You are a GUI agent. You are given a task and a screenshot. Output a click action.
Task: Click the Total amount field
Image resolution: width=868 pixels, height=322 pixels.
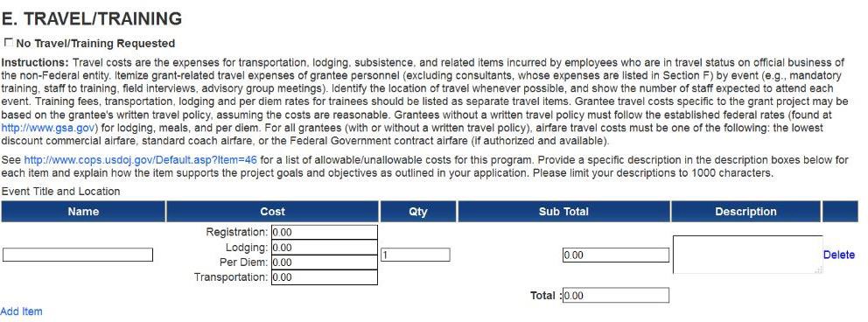tap(616, 296)
